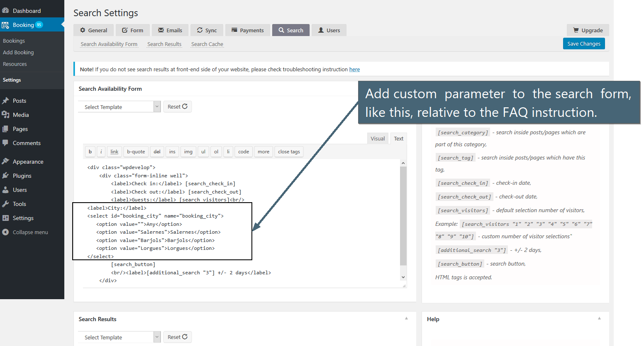Click the editor scrollbar up arrow
Image resolution: width=644 pixels, height=346 pixels.
tap(403, 163)
